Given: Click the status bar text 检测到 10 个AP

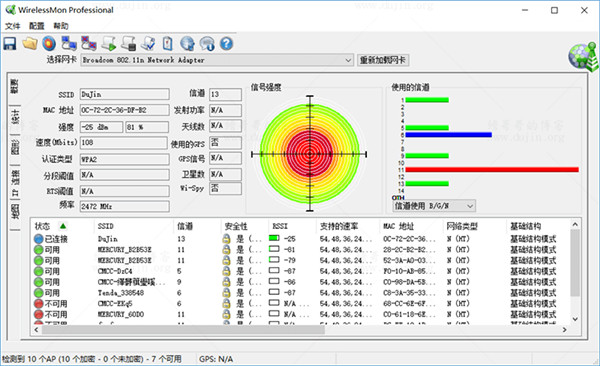Looking at the screenshot, I should tap(91, 359).
